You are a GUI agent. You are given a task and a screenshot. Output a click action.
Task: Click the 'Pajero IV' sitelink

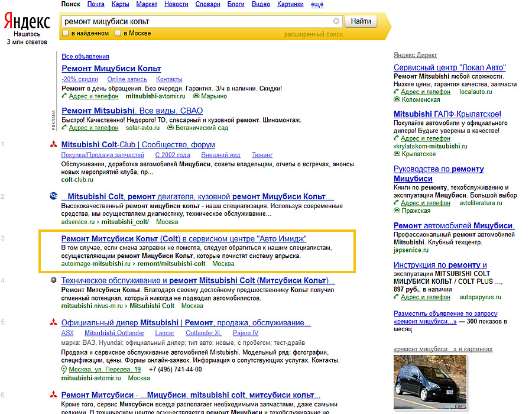(245, 333)
